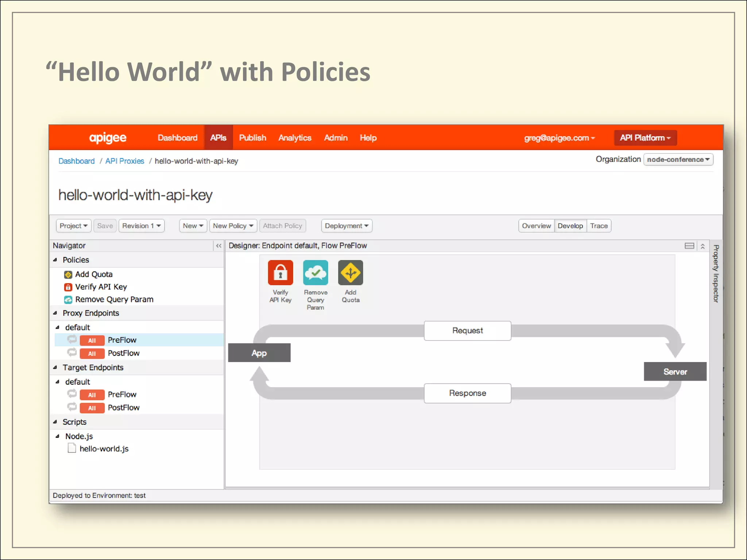
Task: Switch to the Trace tab
Action: [x=599, y=226]
